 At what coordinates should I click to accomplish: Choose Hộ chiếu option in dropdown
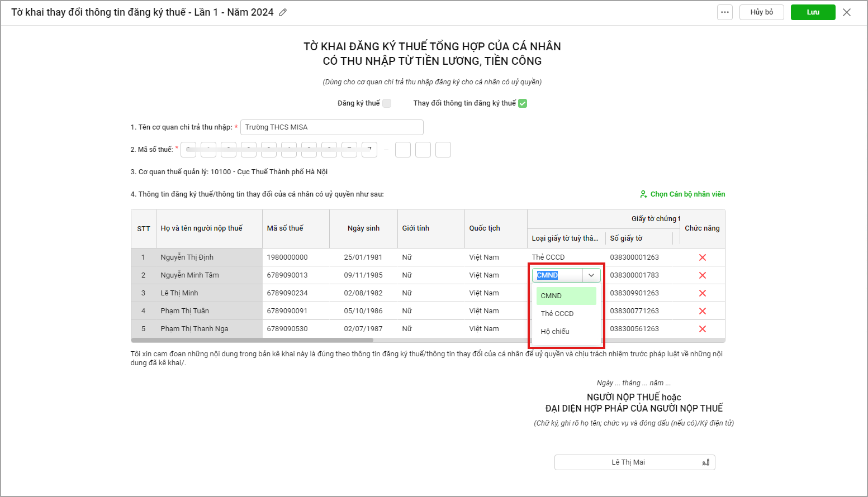[555, 332]
